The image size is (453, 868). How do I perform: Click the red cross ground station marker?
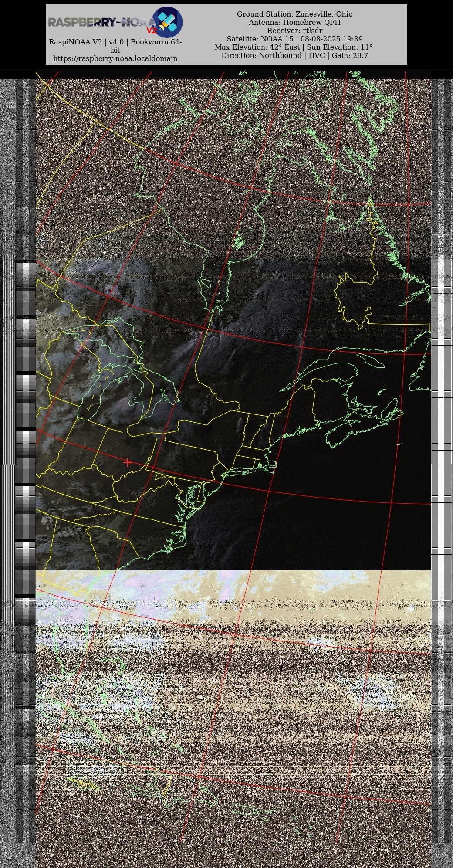coord(128,462)
